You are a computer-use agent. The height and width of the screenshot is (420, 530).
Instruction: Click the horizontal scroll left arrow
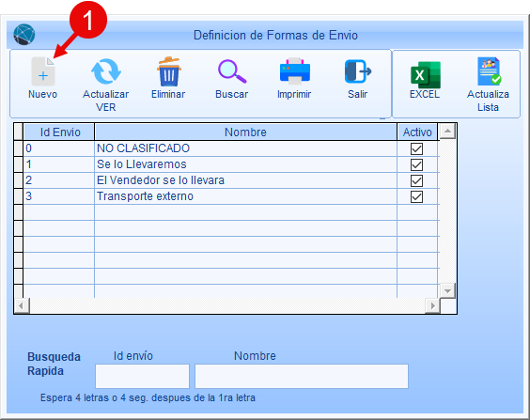click(x=22, y=305)
